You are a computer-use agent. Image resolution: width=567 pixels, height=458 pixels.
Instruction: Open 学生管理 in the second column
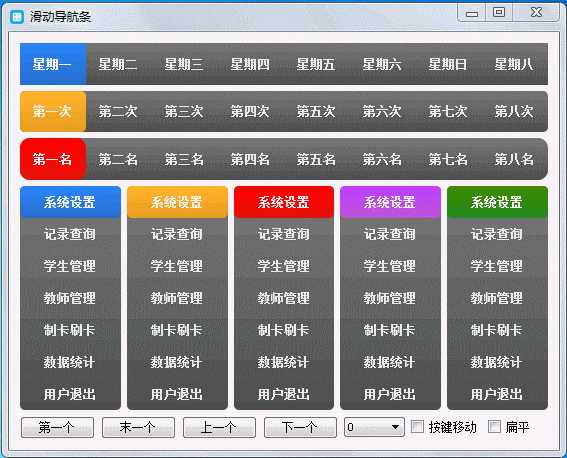click(x=178, y=266)
